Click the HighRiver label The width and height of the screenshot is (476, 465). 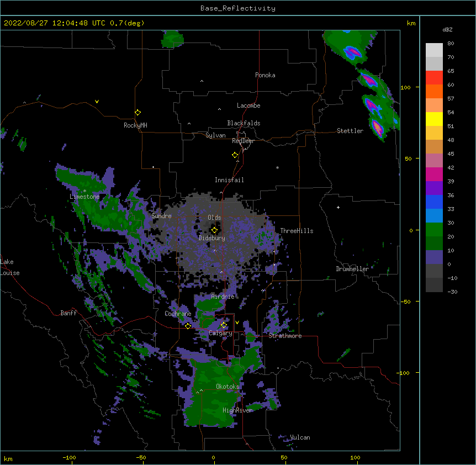237,410
